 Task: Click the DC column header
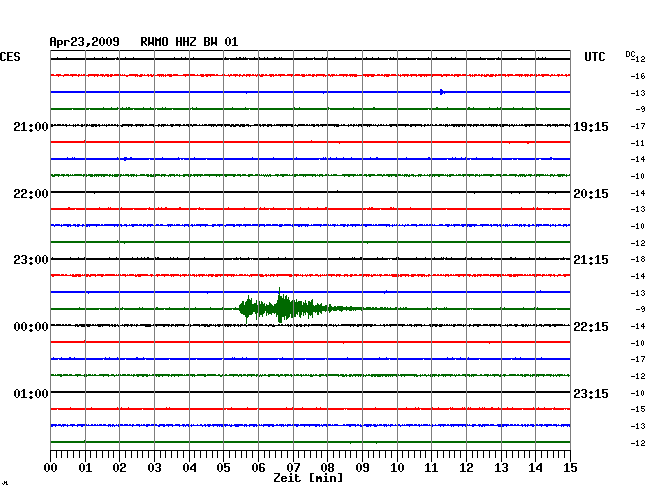[x=630, y=54]
